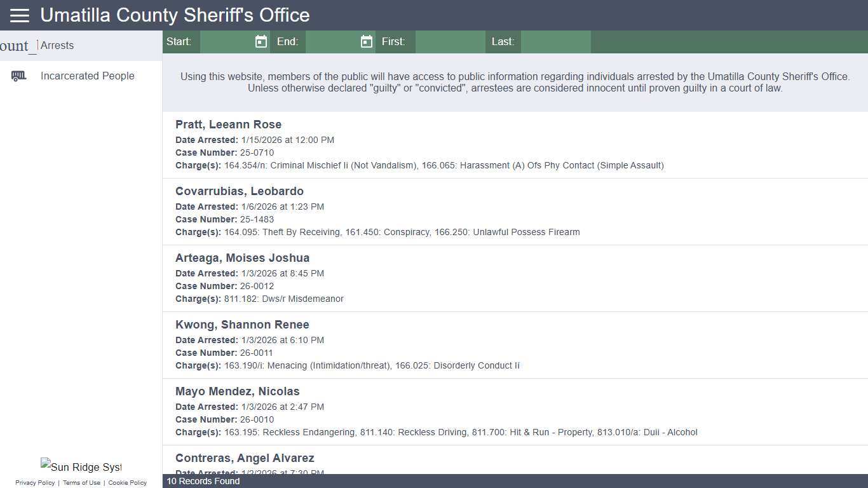Click the 10 Records Found status bar
The width and height of the screenshot is (868, 488).
click(x=203, y=481)
